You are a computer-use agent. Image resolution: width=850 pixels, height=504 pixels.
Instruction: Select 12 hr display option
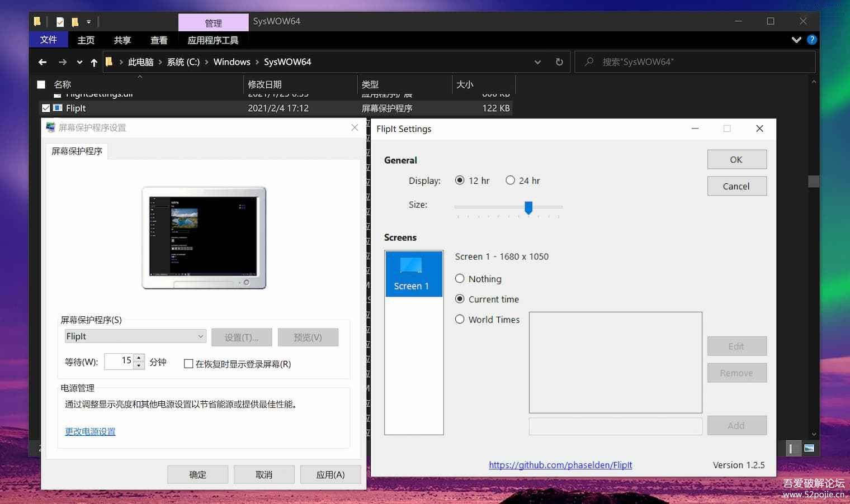(x=460, y=180)
